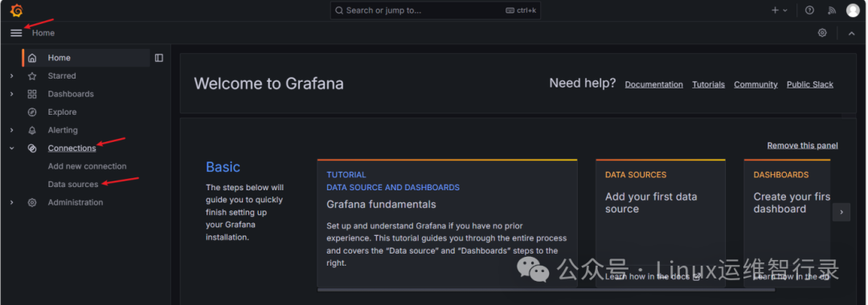
Task: Open Administration in the sidebar
Action: pyautogui.click(x=76, y=203)
